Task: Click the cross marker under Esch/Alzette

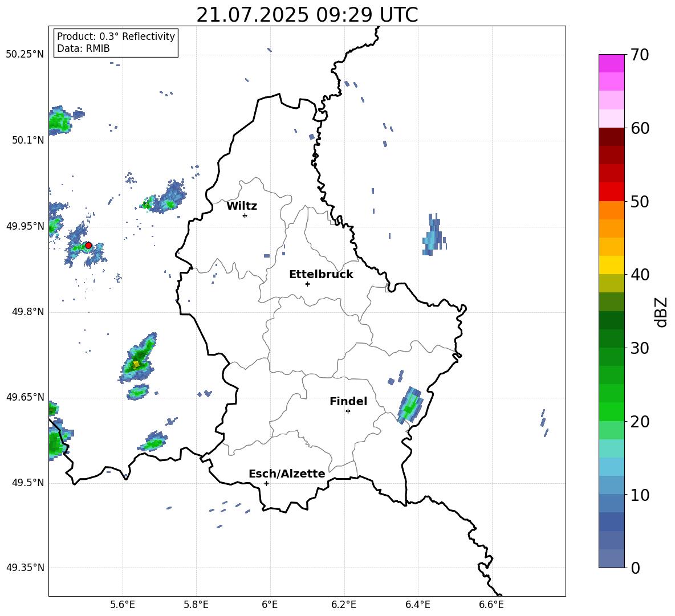Action: point(266,483)
